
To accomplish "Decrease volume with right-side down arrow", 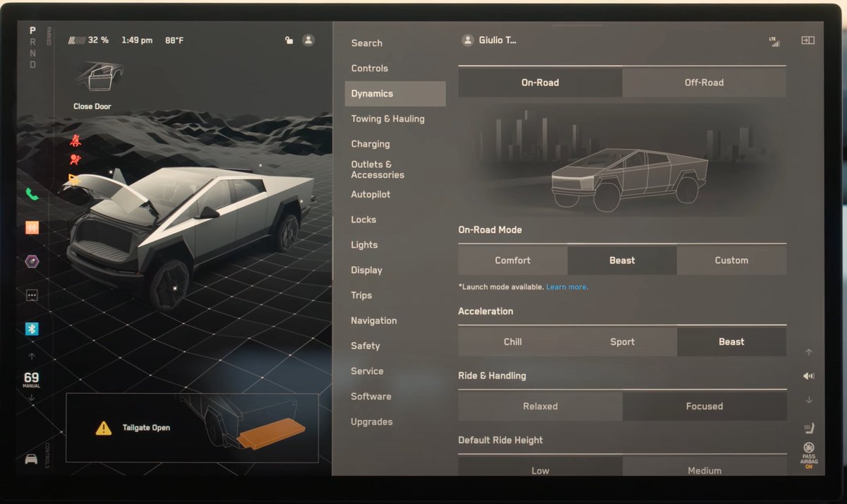I will [809, 400].
